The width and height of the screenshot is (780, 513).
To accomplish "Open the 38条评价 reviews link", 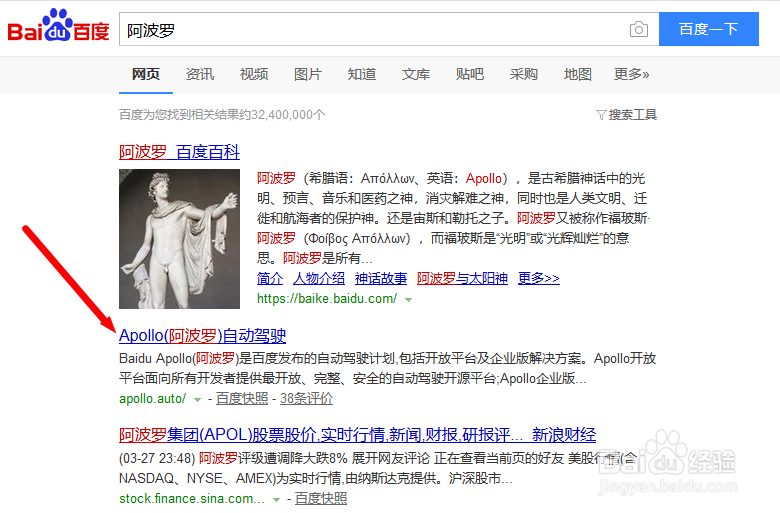I will tap(306, 399).
